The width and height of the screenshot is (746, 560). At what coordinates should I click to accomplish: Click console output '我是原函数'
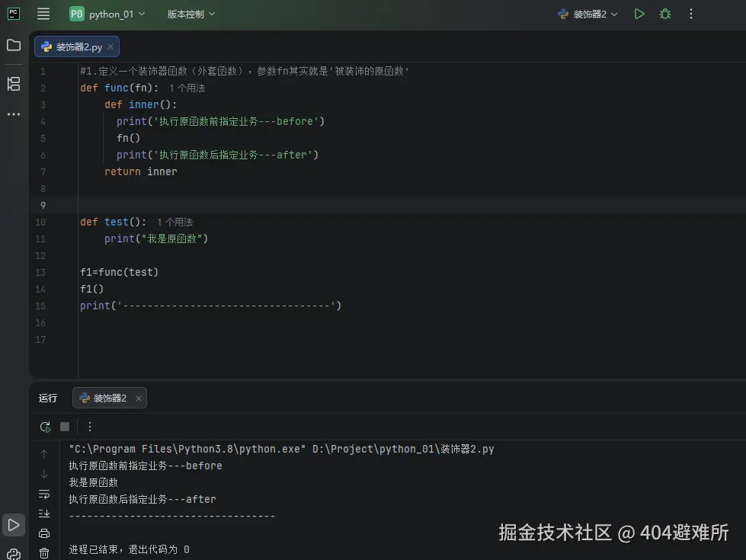click(x=93, y=482)
